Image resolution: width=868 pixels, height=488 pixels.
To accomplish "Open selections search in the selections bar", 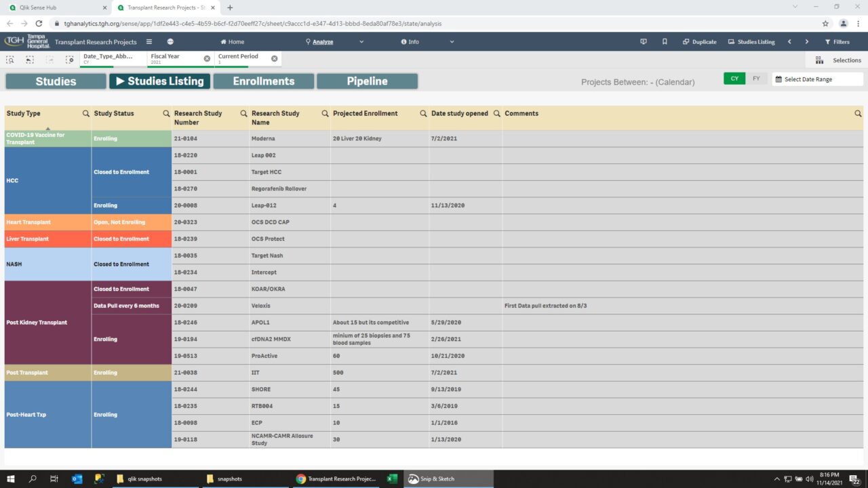I will [9, 60].
